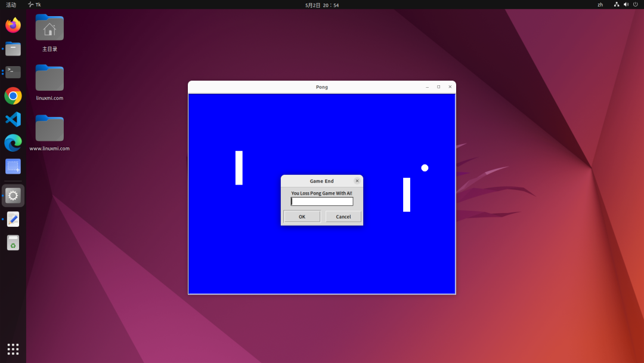Open the text editor in the dock
Viewport: 644px width, 363px height.
pyautogui.click(x=13, y=219)
